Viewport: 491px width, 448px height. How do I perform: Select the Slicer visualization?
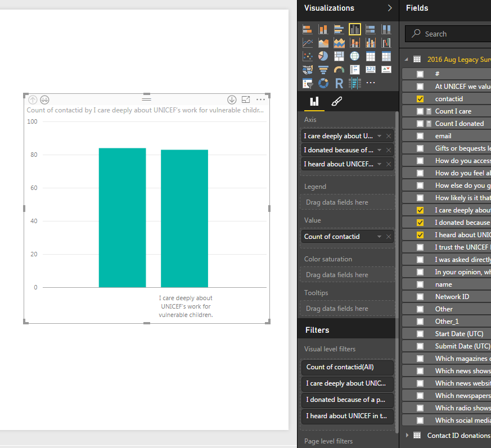click(x=307, y=83)
